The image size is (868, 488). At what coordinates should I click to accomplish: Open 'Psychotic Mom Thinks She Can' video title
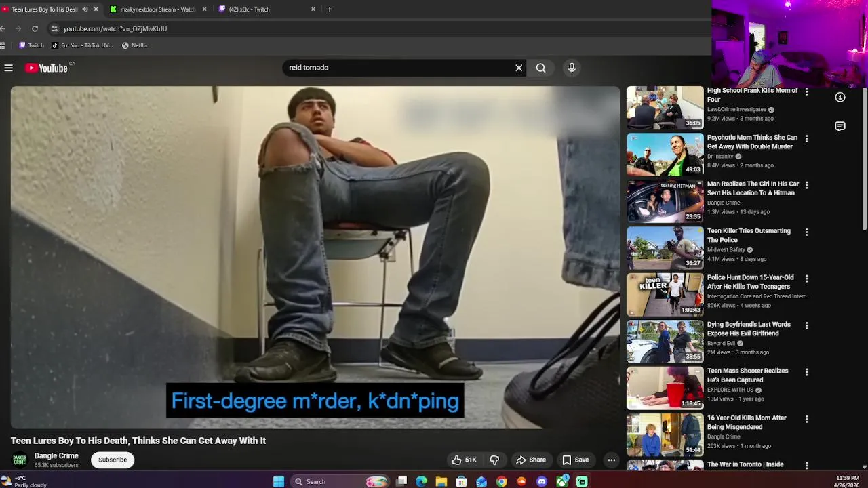pyautogui.click(x=752, y=142)
